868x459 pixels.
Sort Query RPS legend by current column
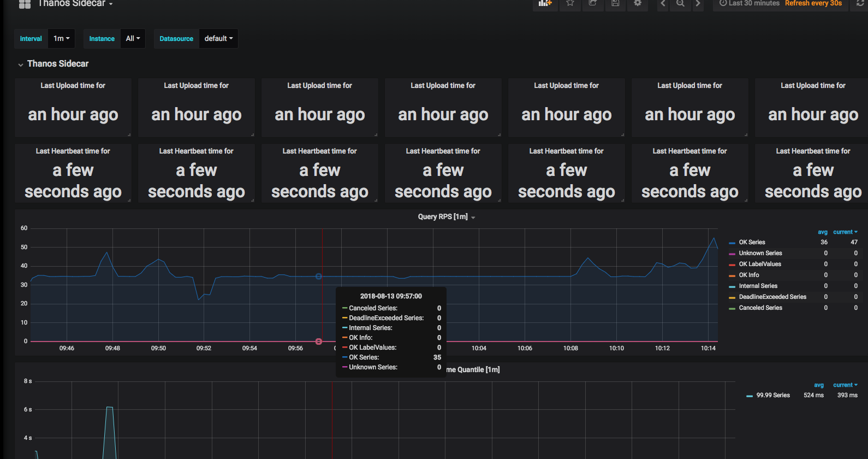click(x=845, y=232)
